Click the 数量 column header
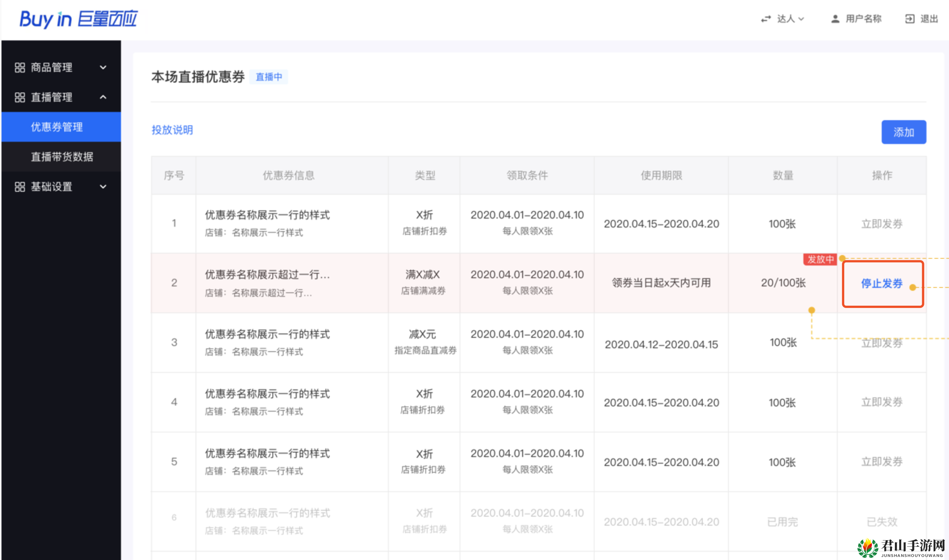Screen dimensions: 949x560 tap(783, 176)
